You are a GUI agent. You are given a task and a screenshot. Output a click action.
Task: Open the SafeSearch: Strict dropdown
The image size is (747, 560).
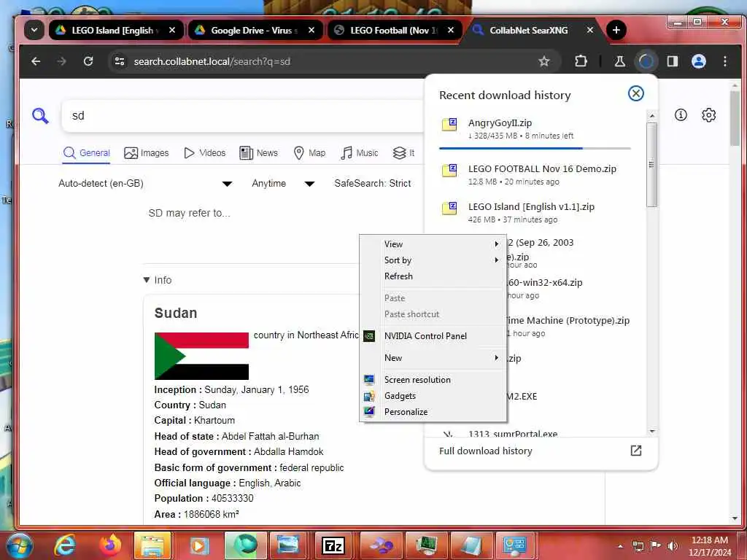[373, 183]
